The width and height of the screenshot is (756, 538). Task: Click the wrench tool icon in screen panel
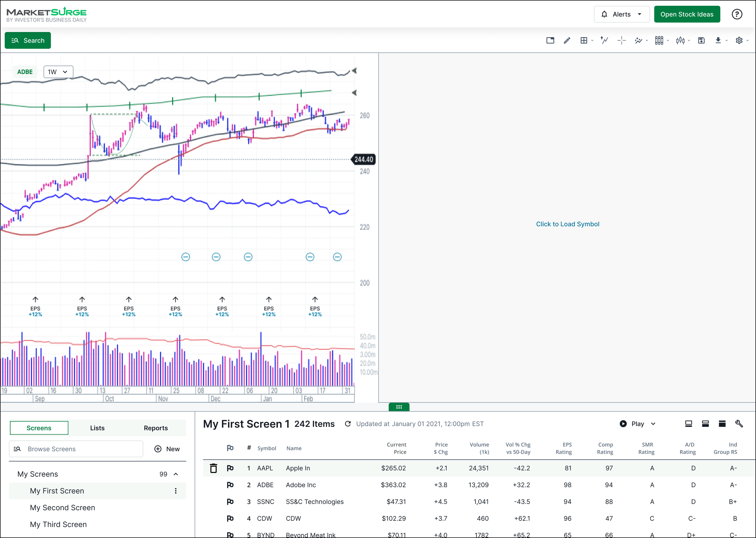pos(739,424)
